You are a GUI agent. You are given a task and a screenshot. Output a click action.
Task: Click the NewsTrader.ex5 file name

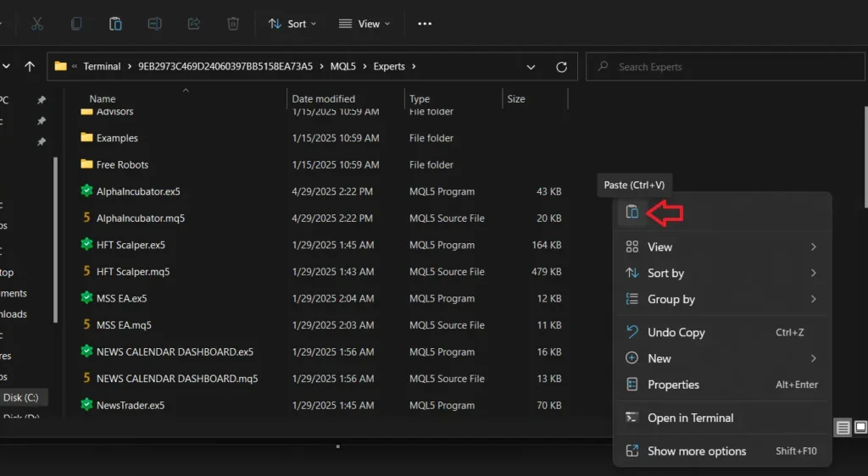(131, 405)
